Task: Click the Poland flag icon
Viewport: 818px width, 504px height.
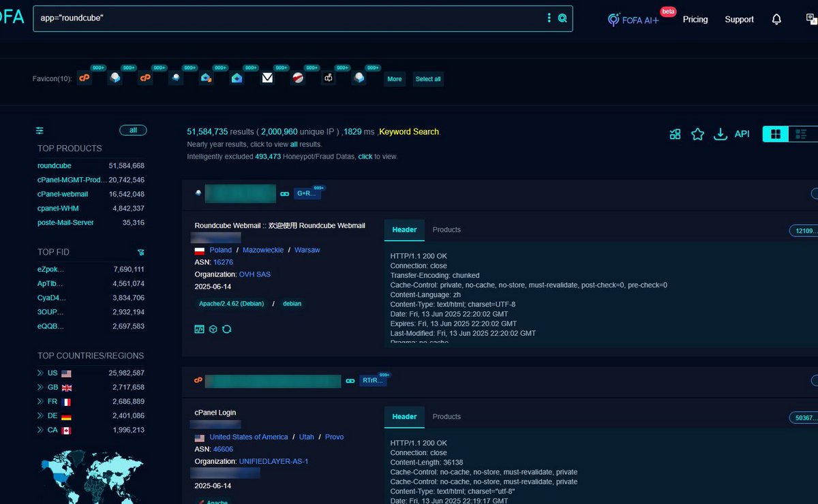Action: [200, 251]
